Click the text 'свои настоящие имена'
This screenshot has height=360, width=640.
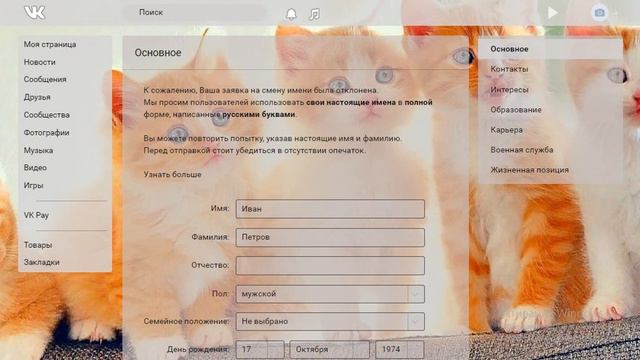(x=351, y=102)
